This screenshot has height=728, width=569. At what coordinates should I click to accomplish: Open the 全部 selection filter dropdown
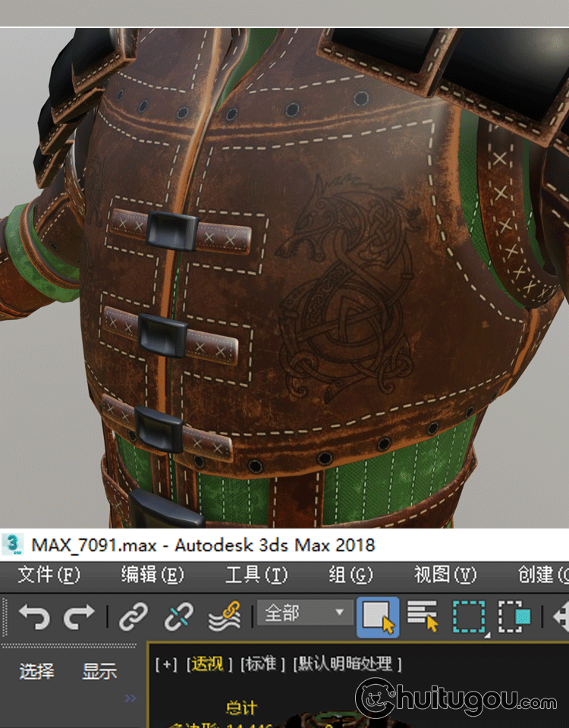(x=303, y=613)
